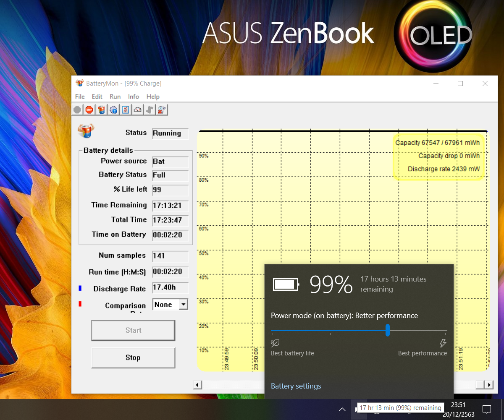Open the Edit menu

click(x=97, y=97)
